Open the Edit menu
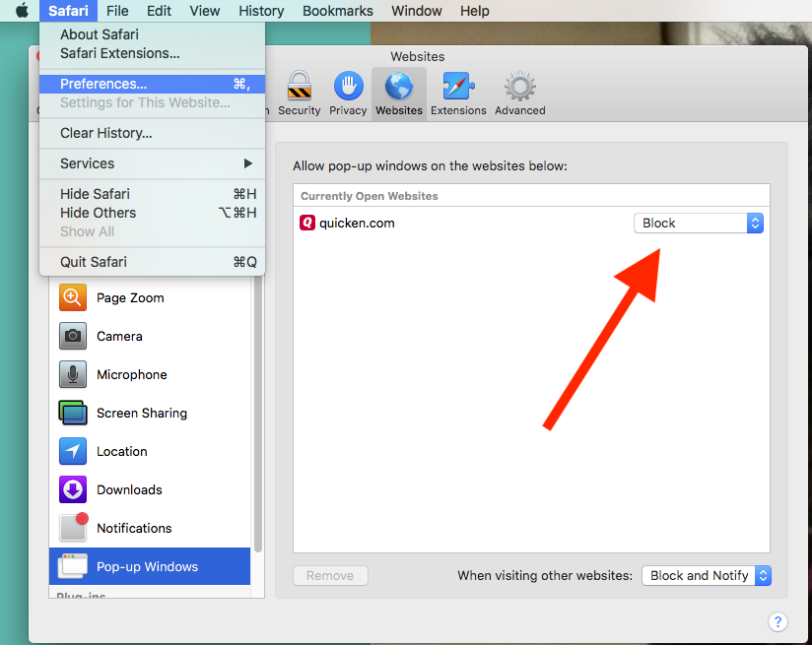812x645 pixels. click(x=159, y=11)
